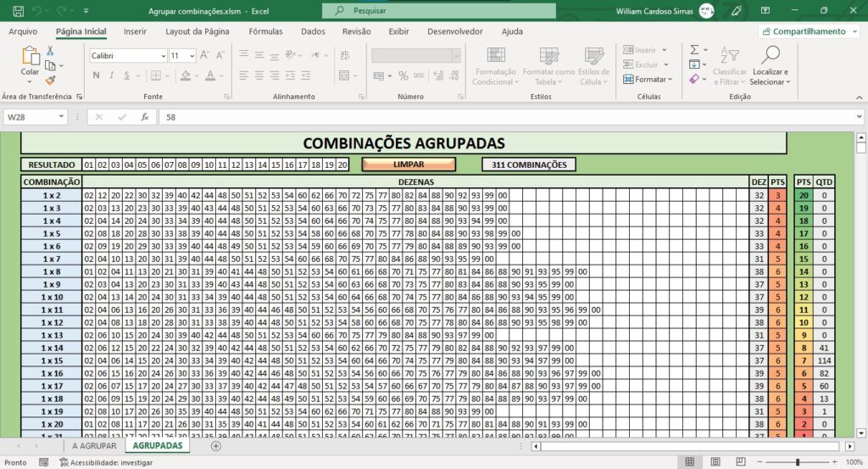The height and width of the screenshot is (469, 868).
Task: Open the number format dropdown
Action: 456,55
